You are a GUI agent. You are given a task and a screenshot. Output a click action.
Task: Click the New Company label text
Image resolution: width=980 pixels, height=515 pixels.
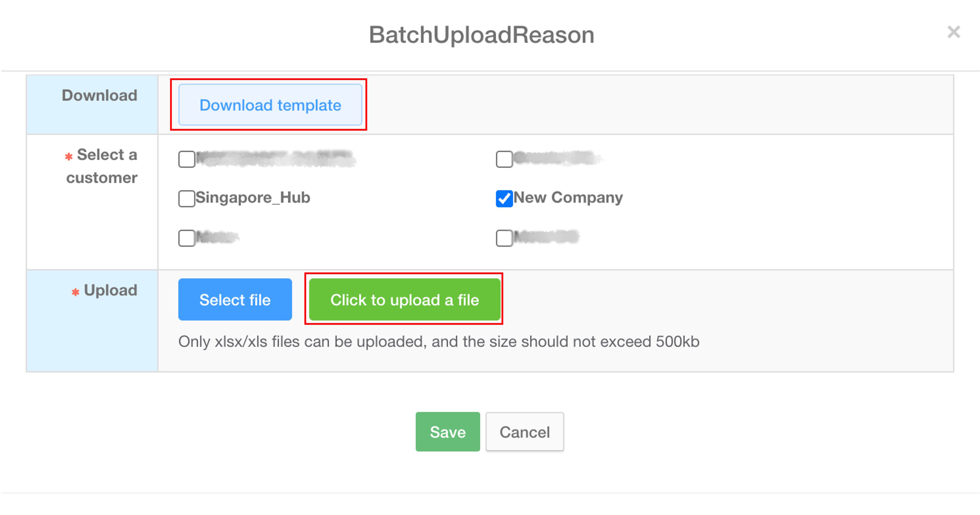[568, 198]
